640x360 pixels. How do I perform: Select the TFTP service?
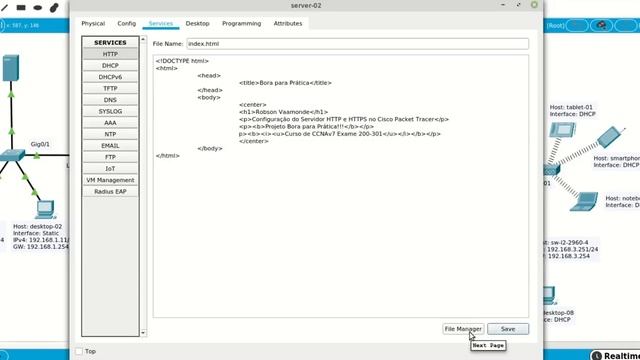[x=110, y=88]
